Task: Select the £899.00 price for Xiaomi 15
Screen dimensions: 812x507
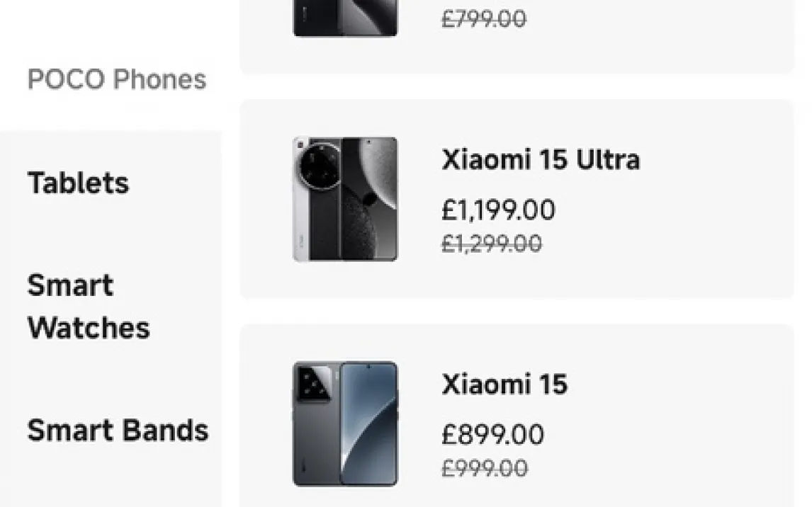Action: click(x=492, y=434)
